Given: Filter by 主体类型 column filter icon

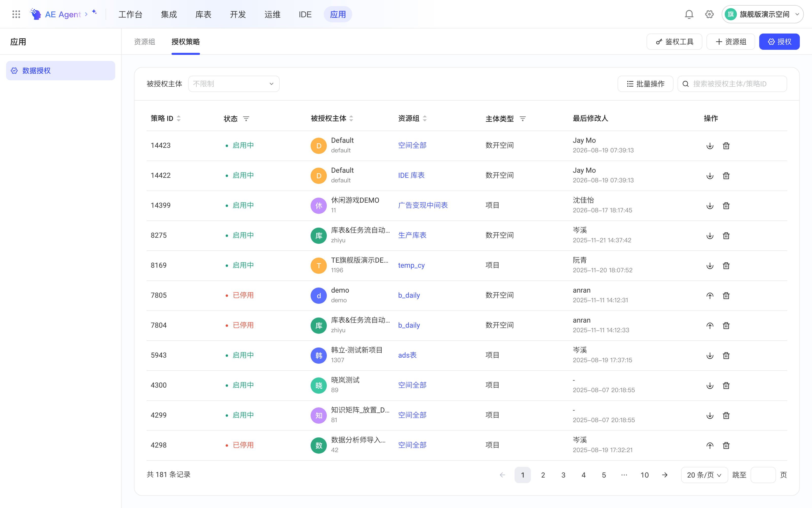Looking at the screenshot, I should click(522, 119).
